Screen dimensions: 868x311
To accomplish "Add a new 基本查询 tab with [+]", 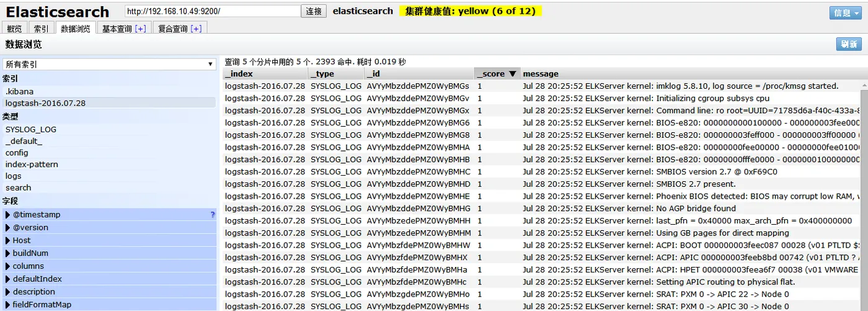I will coord(140,29).
